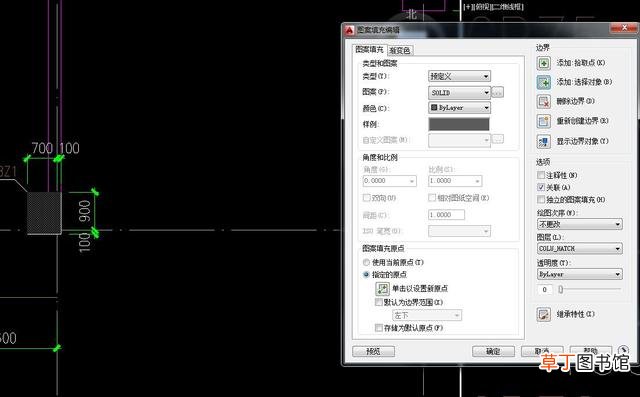
Task: Enable the Annotative (注释性) checkbox
Action: [x=541, y=175]
